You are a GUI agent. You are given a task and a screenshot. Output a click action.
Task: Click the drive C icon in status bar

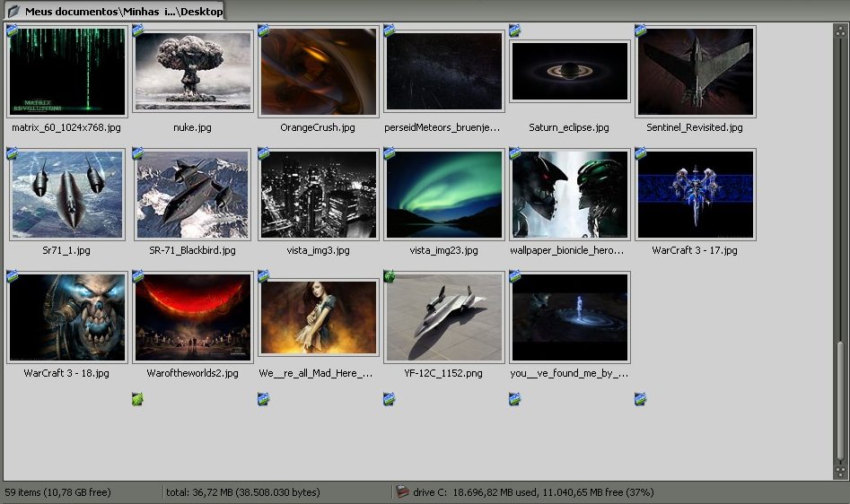click(402, 492)
